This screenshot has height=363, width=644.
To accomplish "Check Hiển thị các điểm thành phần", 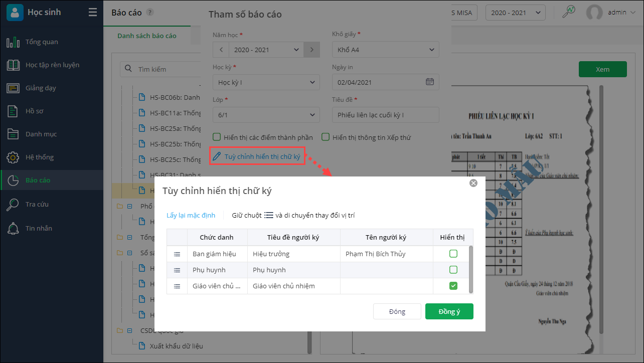I will click(217, 137).
